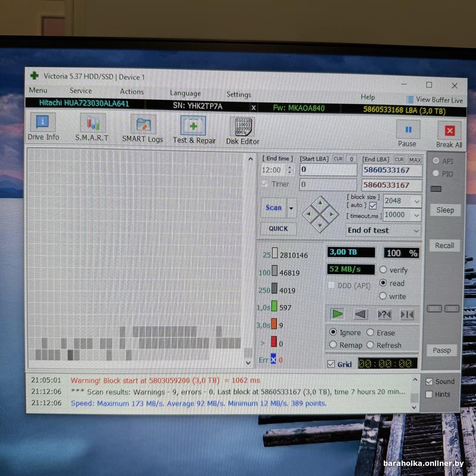
Task: Open the Menu menu
Action: click(38, 90)
